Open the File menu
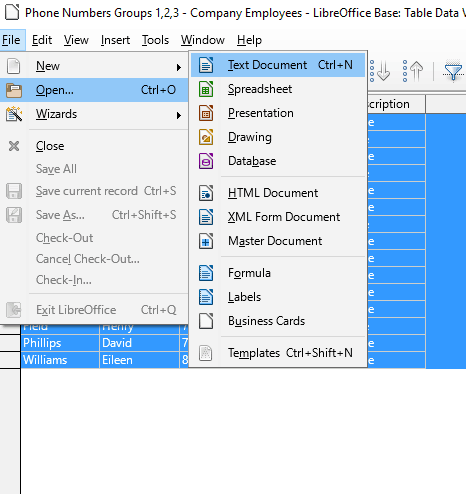 [x=11, y=40]
